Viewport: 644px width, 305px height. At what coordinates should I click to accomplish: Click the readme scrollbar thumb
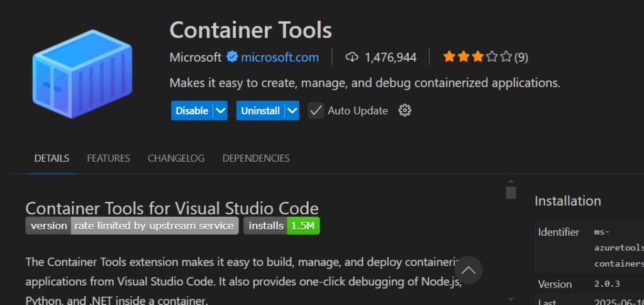coord(511,192)
